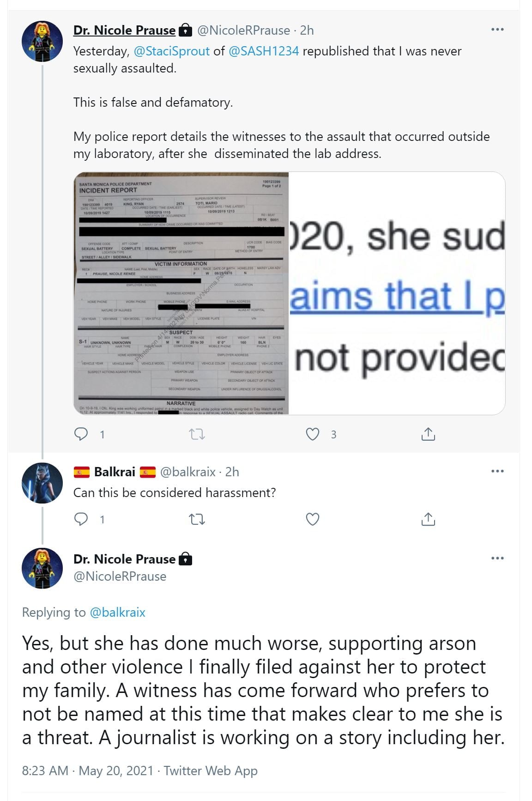Open the @StaciSprout mention link
Screen dimensions: 532x801
(x=171, y=51)
